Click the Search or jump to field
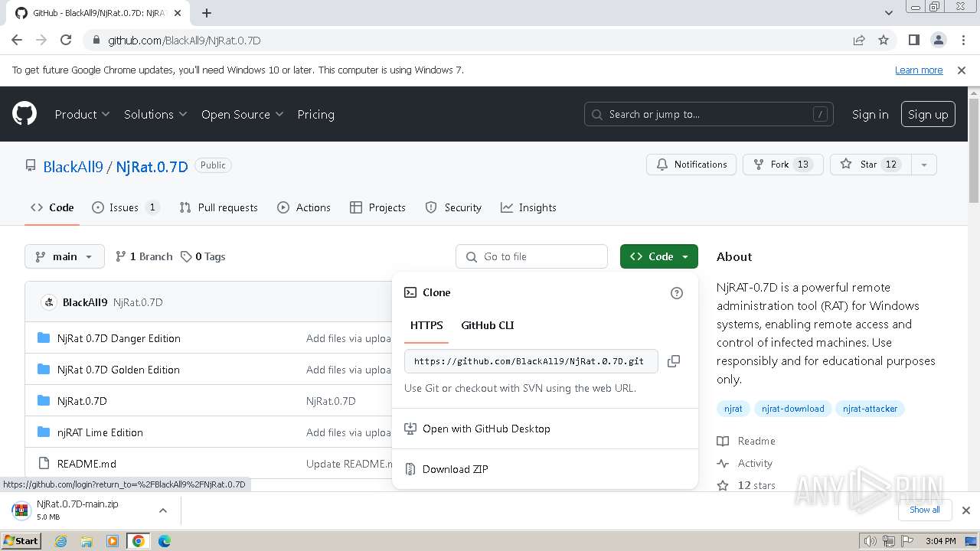The height and width of the screenshot is (551, 980). pyautogui.click(x=709, y=114)
